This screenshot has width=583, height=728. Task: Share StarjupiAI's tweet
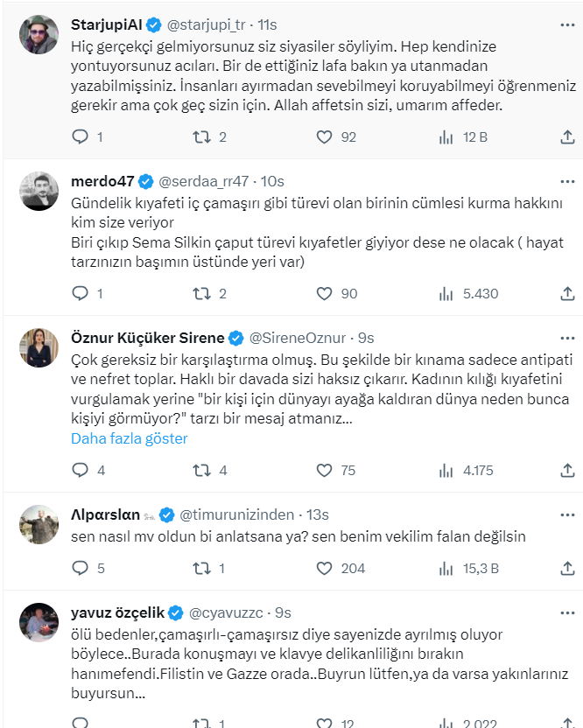point(566,136)
